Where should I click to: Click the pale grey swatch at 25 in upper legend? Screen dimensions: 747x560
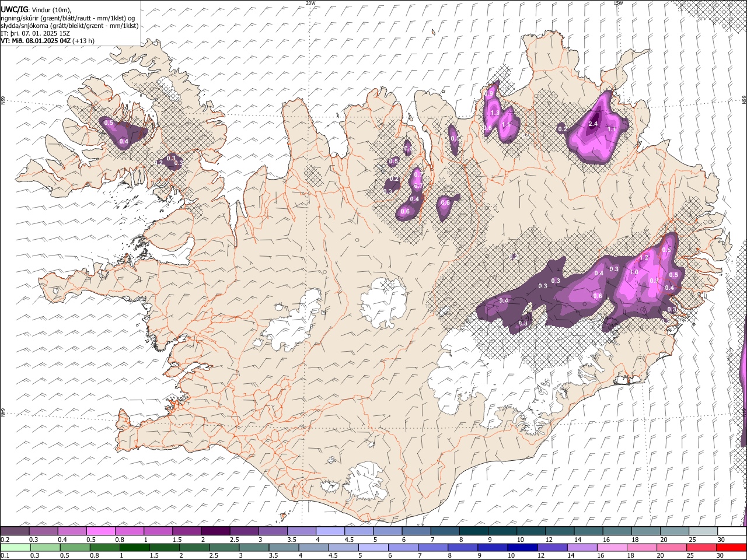click(x=703, y=531)
